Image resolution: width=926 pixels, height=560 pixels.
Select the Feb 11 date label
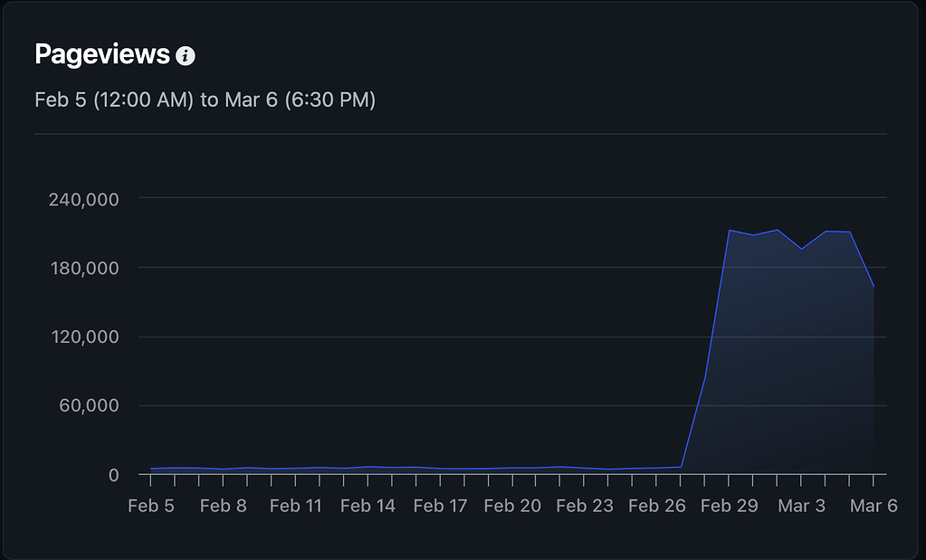coord(296,506)
